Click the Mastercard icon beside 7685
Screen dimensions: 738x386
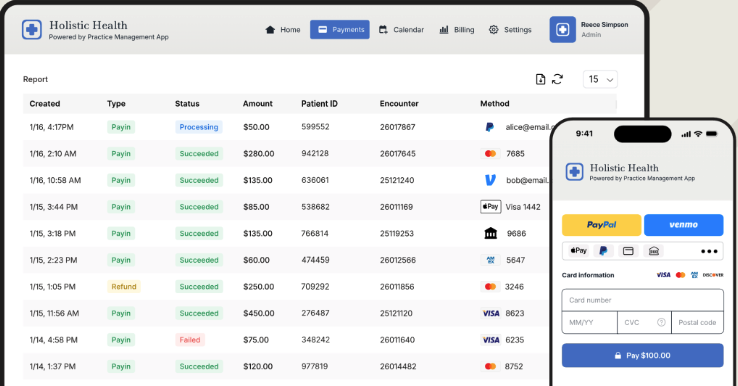click(x=490, y=153)
